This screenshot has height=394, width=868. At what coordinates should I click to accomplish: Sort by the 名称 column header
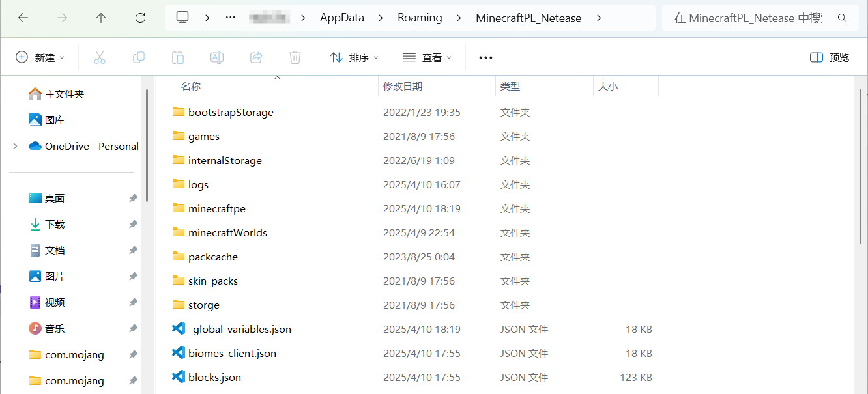click(191, 86)
